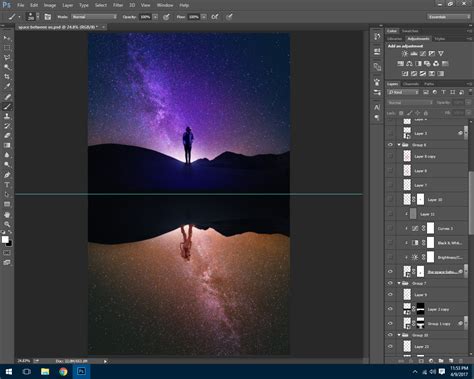Add a Vibrance adjustment from Adjustments panel

[x=441, y=54]
